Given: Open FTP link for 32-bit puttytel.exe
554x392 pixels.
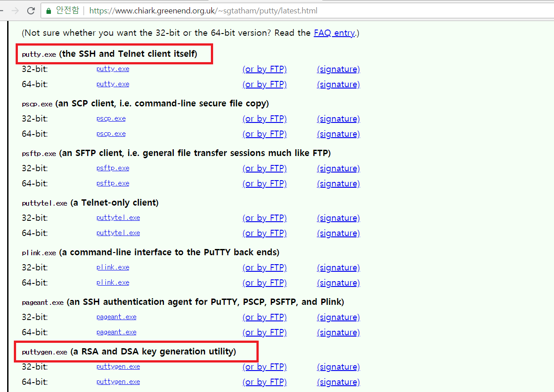Looking at the screenshot, I should [264, 218].
